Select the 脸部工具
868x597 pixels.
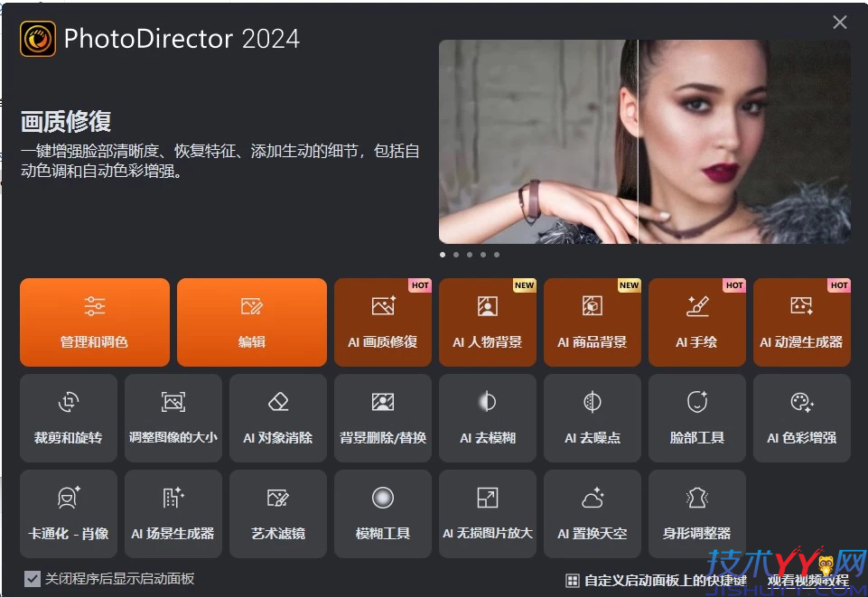pyautogui.click(x=696, y=418)
